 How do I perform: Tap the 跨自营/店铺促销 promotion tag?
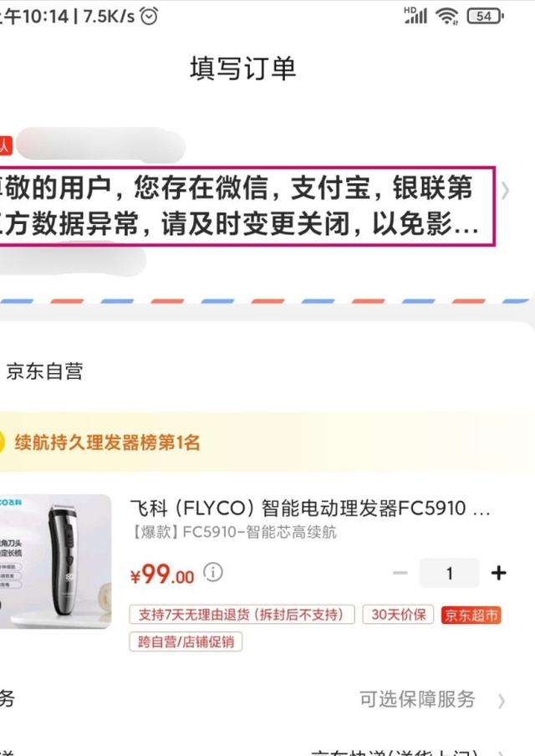[186, 641]
